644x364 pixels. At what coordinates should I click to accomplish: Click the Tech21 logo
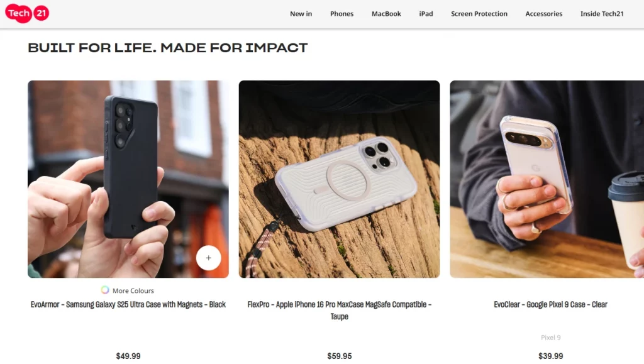click(27, 13)
